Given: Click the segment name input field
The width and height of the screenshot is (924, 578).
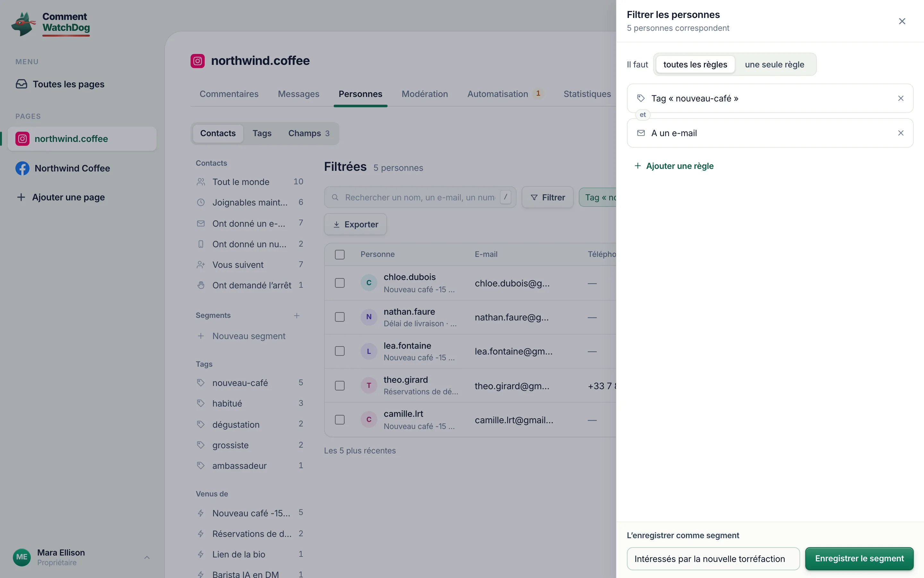Looking at the screenshot, I should tap(713, 559).
